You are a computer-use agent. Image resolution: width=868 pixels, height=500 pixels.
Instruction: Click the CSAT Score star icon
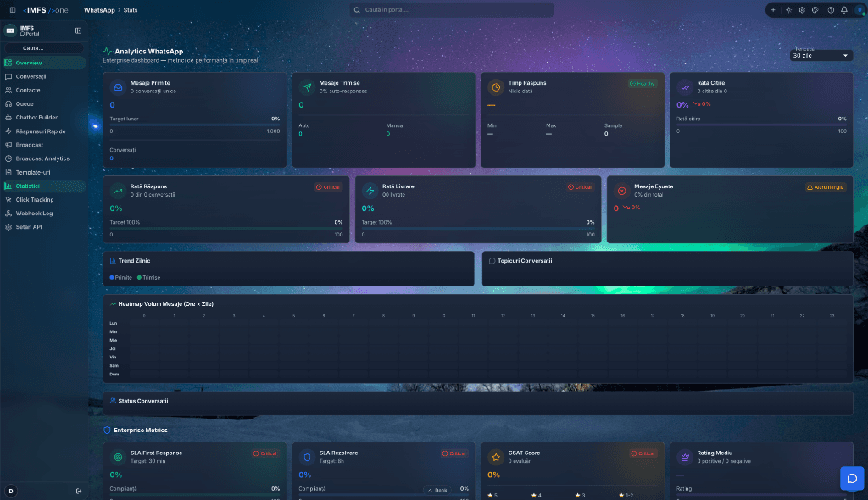pos(495,458)
